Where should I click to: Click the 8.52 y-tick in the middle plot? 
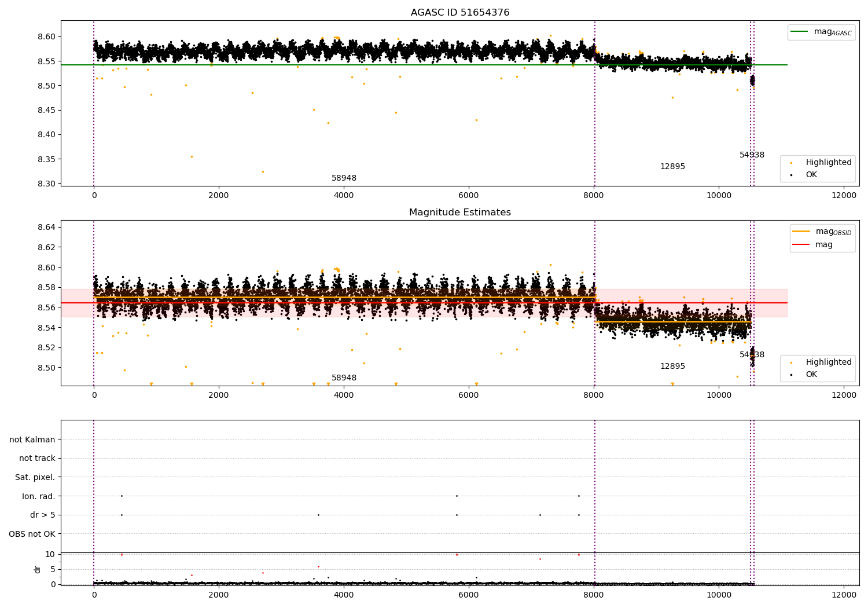(46, 347)
